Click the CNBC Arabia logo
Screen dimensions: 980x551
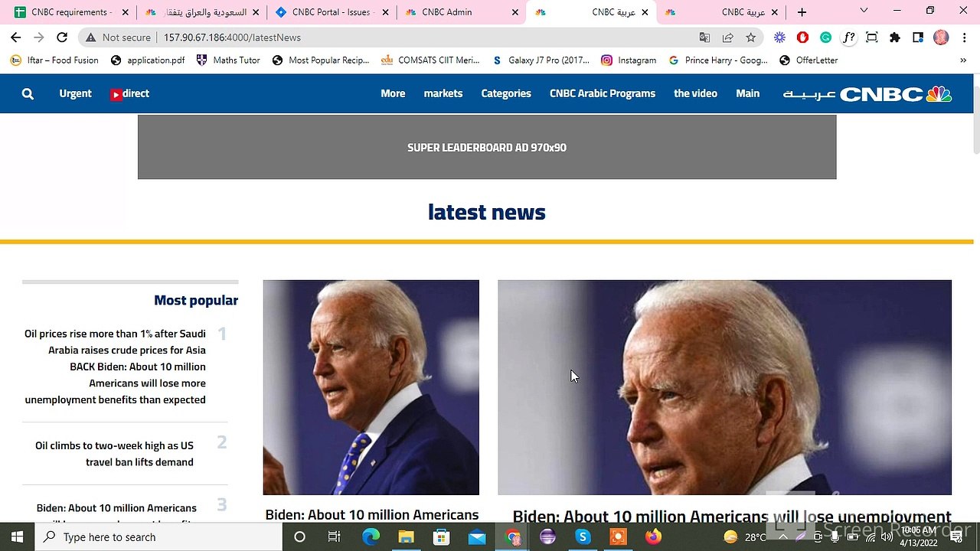pos(867,94)
